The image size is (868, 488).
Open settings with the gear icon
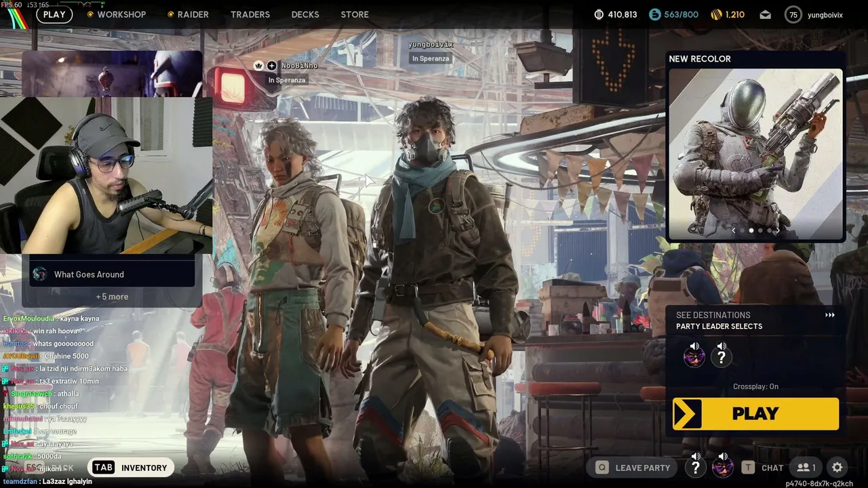[x=837, y=468]
